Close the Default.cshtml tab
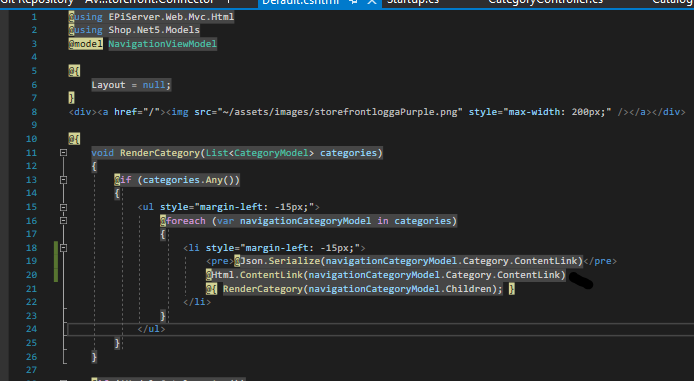This screenshot has width=694, height=381. click(x=372, y=2)
